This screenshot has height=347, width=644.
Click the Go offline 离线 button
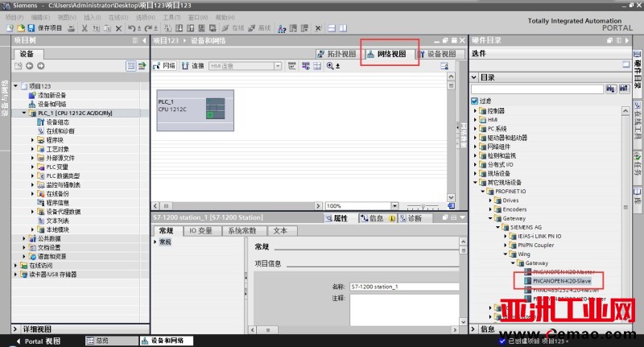[x=259, y=28]
